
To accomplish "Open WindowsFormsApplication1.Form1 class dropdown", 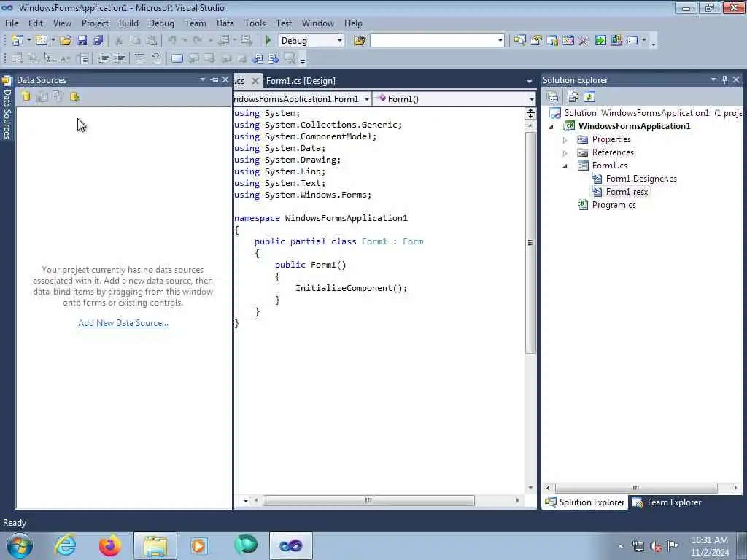I will tap(366, 99).
